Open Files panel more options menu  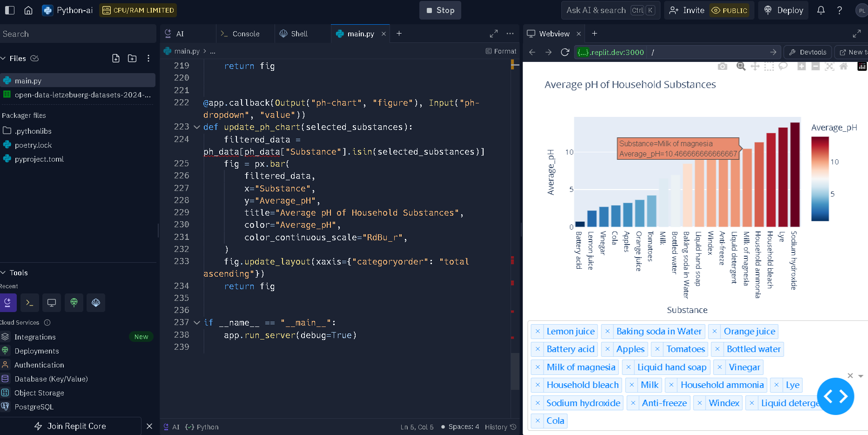click(148, 58)
